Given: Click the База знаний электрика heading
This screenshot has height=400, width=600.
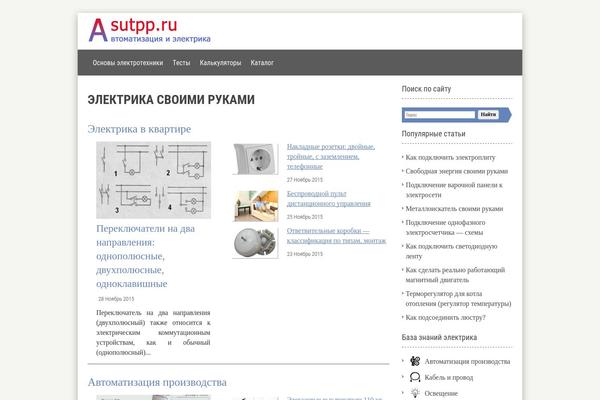Looking at the screenshot, I should click(x=439, y=337).
